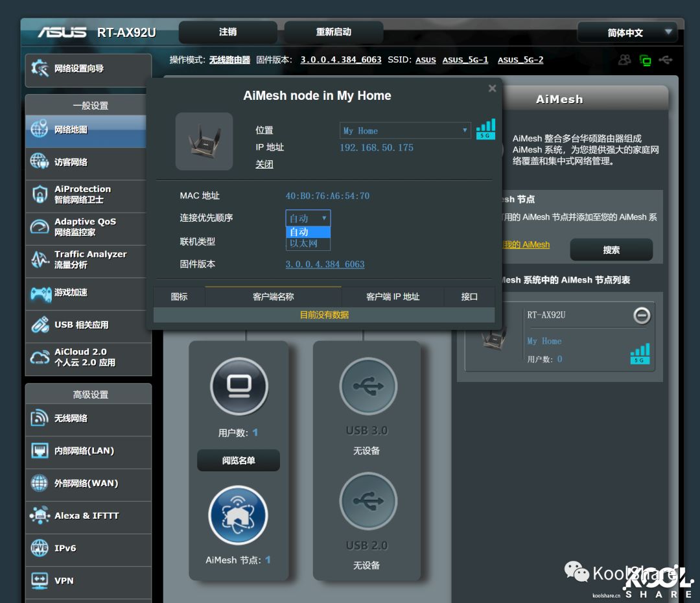Screen dimensions: 700x603
Task: Click the 无线路由器 operation mode link
Action: point(229,60)
